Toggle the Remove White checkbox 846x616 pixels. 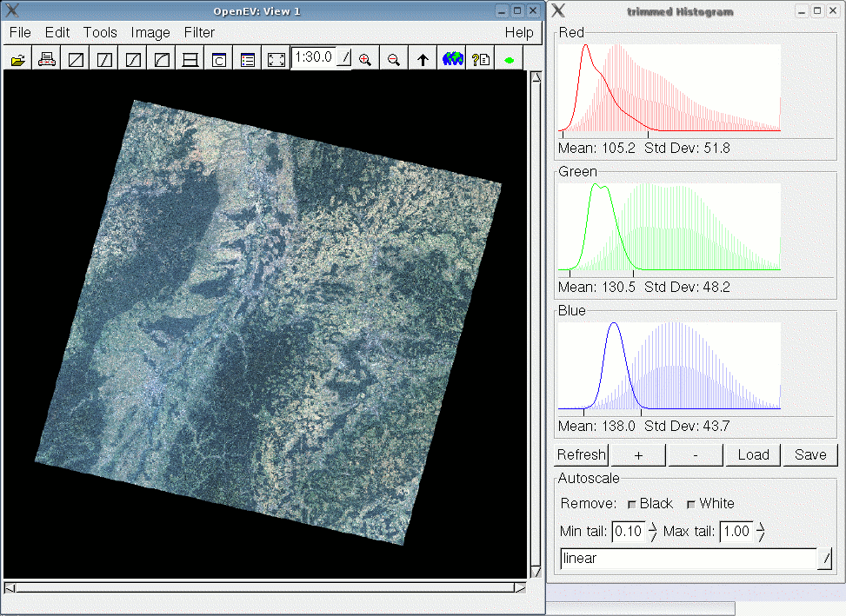[691, 504]
